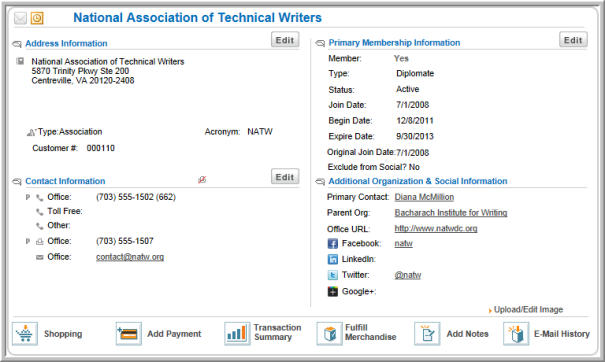
Task: Open the Shopping cart icon
Action: tap(25, 334)
